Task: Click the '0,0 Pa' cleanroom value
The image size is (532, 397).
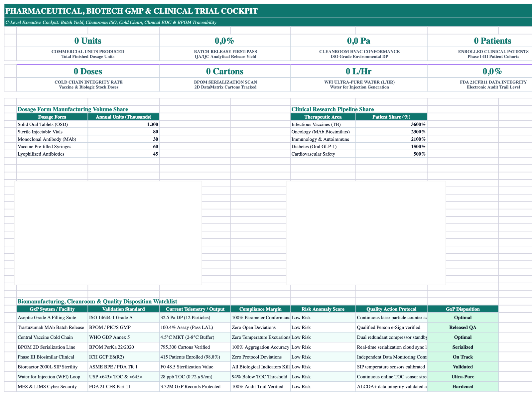Action: tap(358, 41)
